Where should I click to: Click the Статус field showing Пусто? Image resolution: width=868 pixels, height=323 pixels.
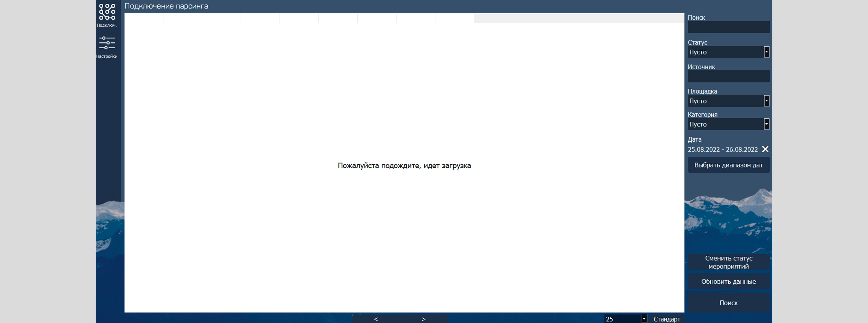coord(726,52)
